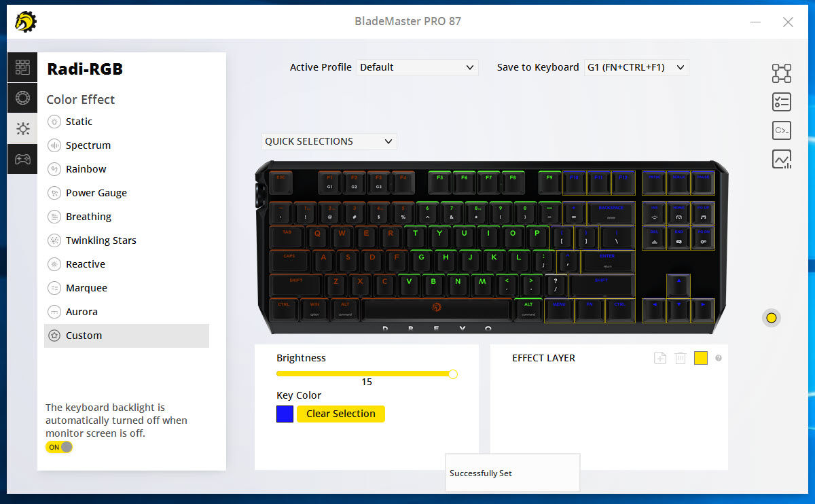Open the ring-shaped sidebar tab
Image resolution: width=815 pixels, height=504 pixels.
[x=22, y=98]
